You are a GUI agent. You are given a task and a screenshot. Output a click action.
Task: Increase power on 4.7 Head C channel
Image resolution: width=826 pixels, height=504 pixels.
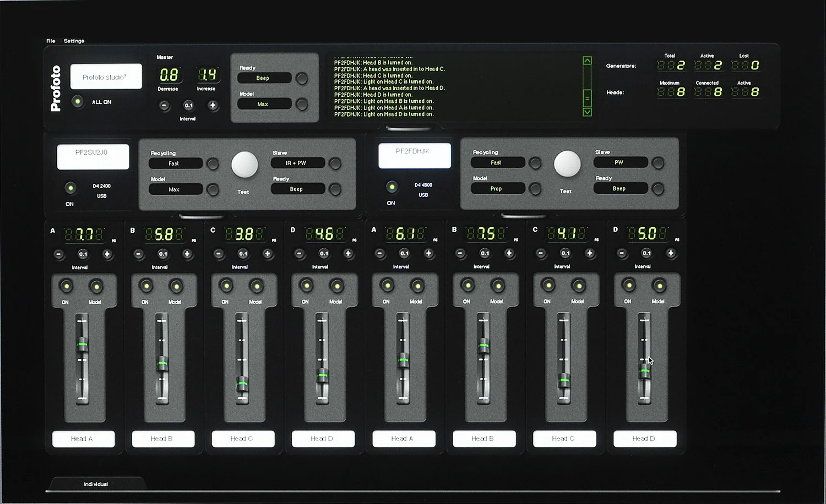(x=590, y=253)
